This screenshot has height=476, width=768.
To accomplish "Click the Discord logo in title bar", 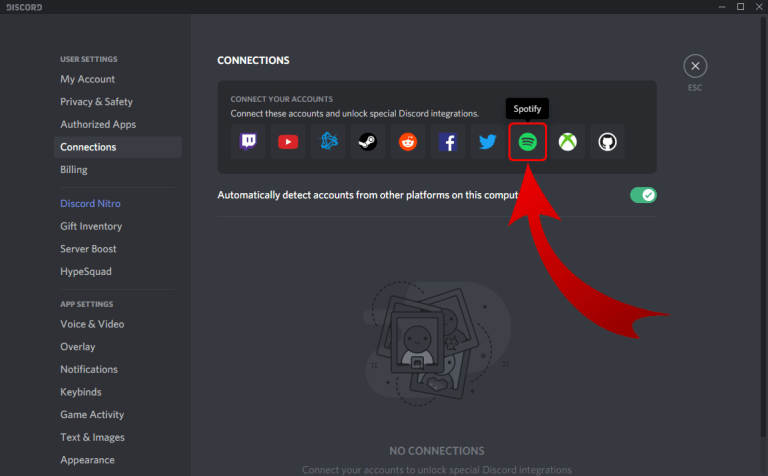I will point(24,7).
